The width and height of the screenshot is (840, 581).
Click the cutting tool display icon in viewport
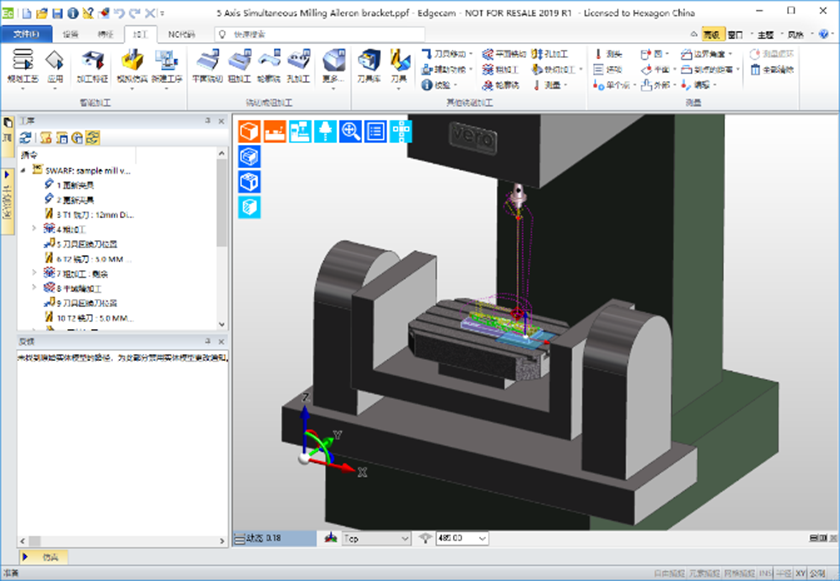point(325,131)
